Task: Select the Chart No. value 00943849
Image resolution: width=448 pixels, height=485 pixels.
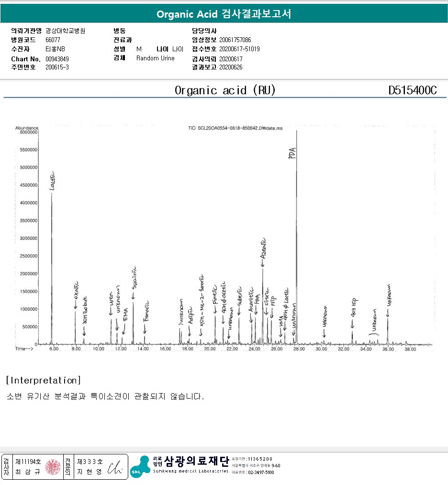Action: point(57,59)
